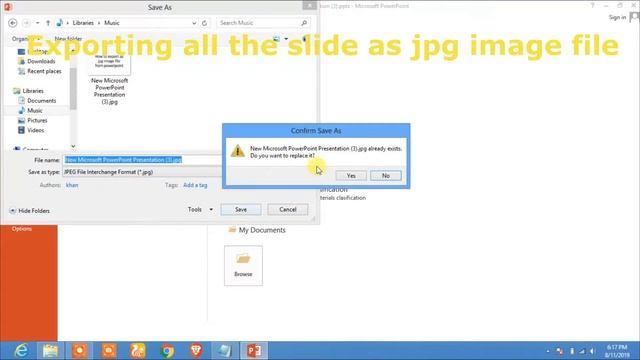
Task: Open Options in PowerPoint backstage
Action: [x=22, y=229]
